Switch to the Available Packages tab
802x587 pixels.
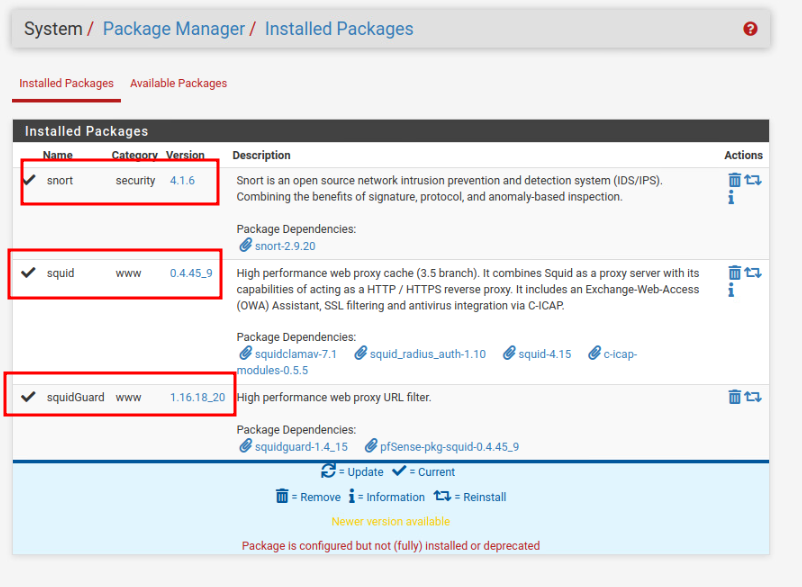pyautogui.click(x=179, y=83)
